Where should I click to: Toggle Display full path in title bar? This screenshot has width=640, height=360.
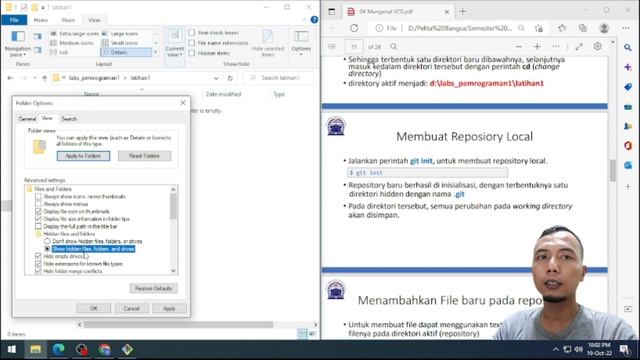click(38, 226)
